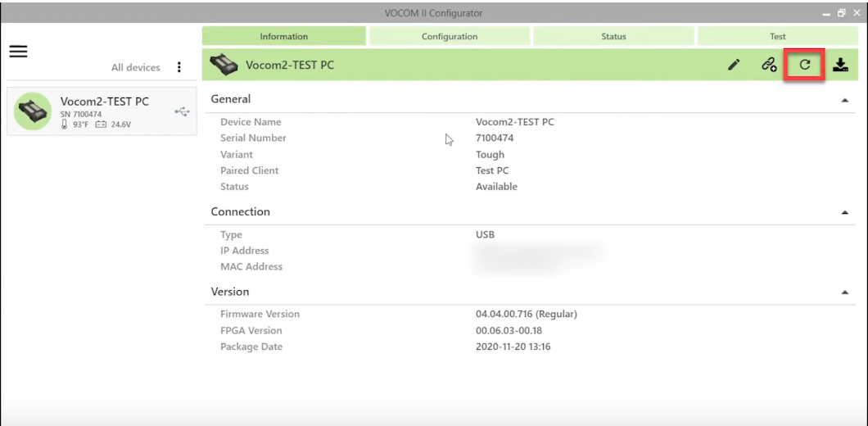
Task: Click the MAC Address label
Action: point(251,266)
